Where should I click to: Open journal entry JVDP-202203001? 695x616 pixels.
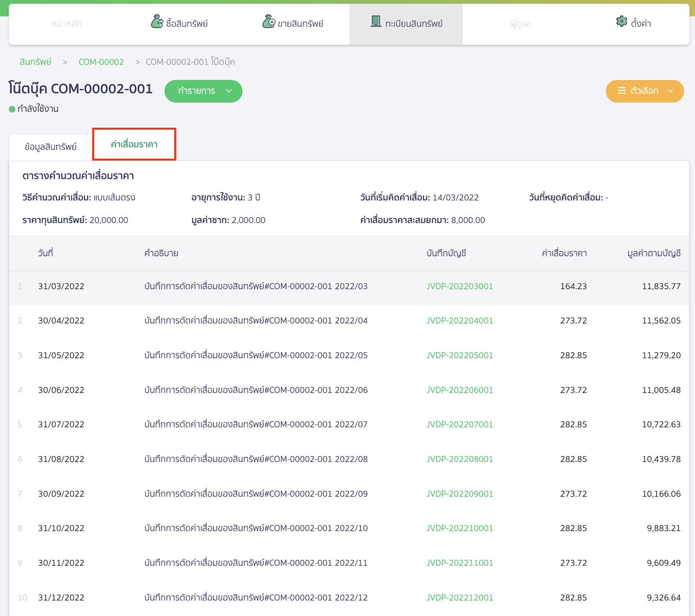click(460, 286)
